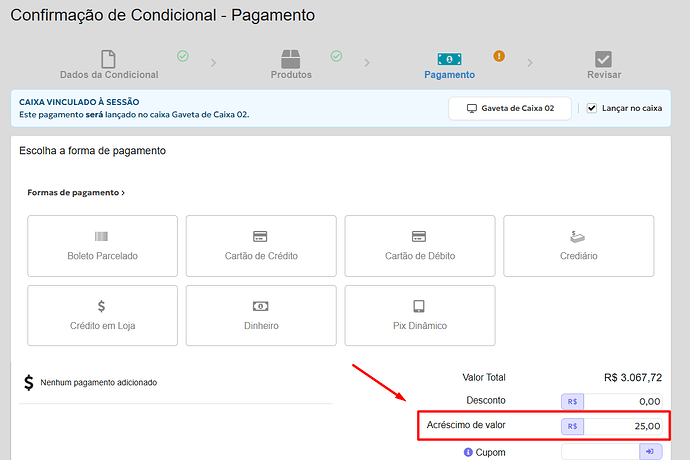This screenshot has width=690, height=460.
Task: Choose Boleto Parcelado payment method
Action: pos(103,246)
